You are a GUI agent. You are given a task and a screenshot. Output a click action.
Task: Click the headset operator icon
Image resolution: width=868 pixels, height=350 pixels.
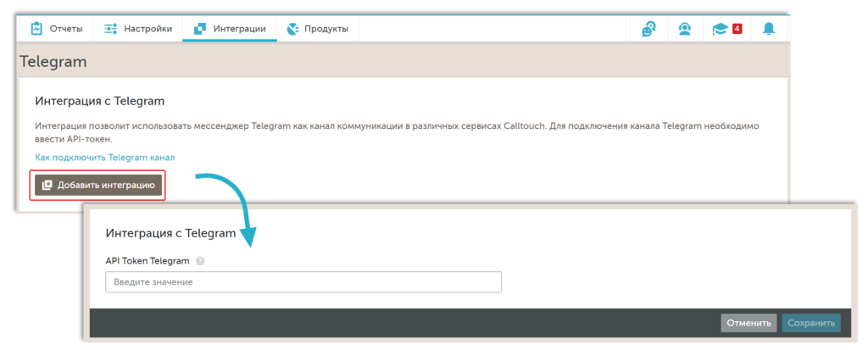685,29
